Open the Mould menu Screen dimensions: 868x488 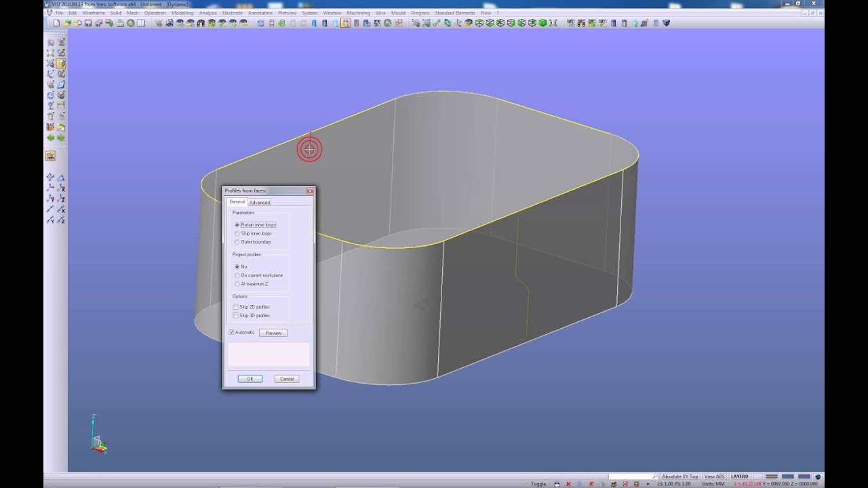[x=398, y=13]
